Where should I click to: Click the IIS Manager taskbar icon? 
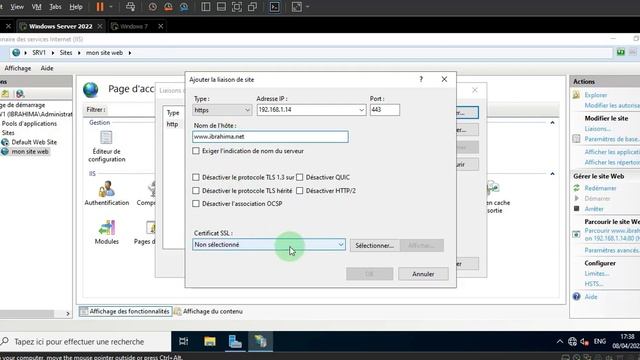coord(260,341)
